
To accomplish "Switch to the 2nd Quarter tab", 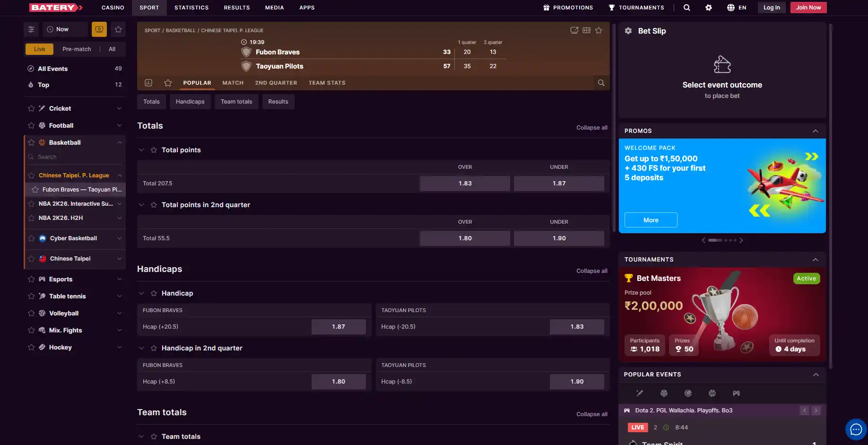I will pyautogui.click(x=276, y=83).
